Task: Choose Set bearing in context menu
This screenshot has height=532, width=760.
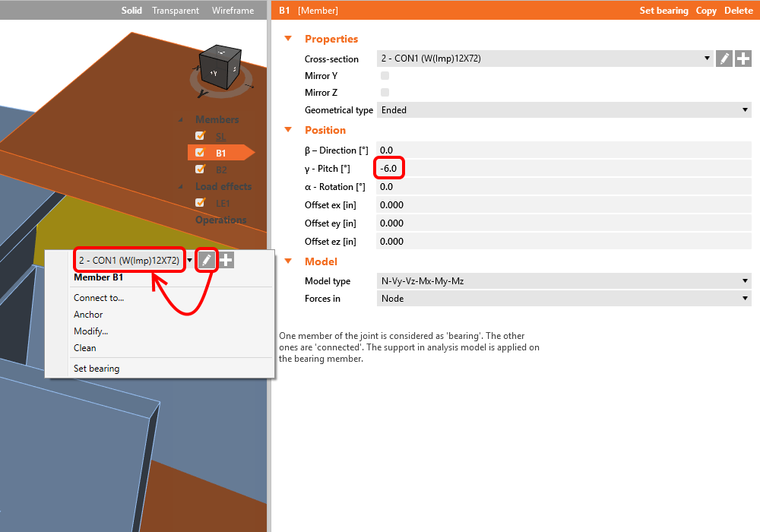Action: pos(97,369)
